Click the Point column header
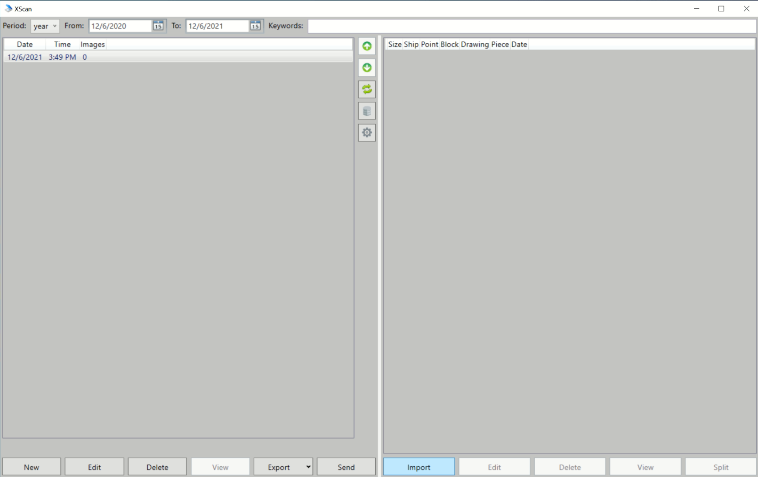Viewport: 758px width, 477px height. (429, 44)
